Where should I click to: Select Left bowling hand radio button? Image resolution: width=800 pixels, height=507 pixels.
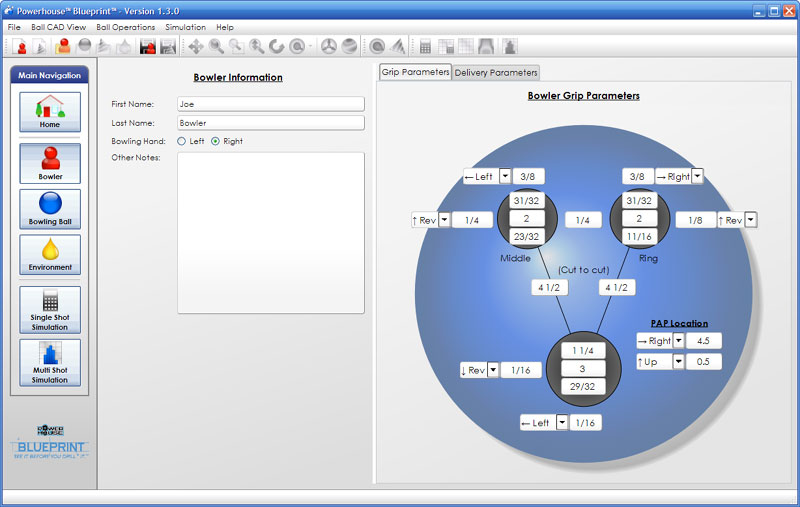(x=182, y=141)
